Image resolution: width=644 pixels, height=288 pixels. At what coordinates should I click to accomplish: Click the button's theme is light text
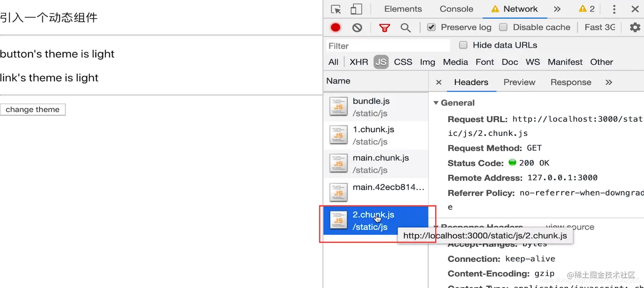[x=57, y=54]
